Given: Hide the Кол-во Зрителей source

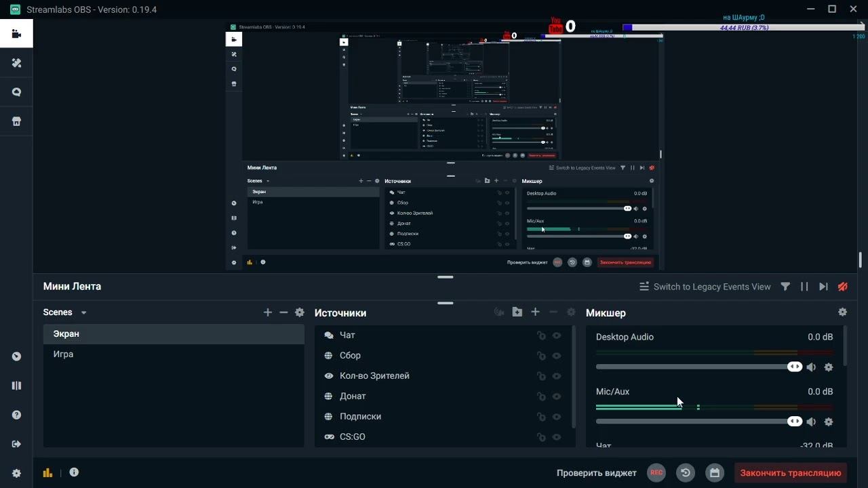Looking at the screenshot, I should [557, 376].
